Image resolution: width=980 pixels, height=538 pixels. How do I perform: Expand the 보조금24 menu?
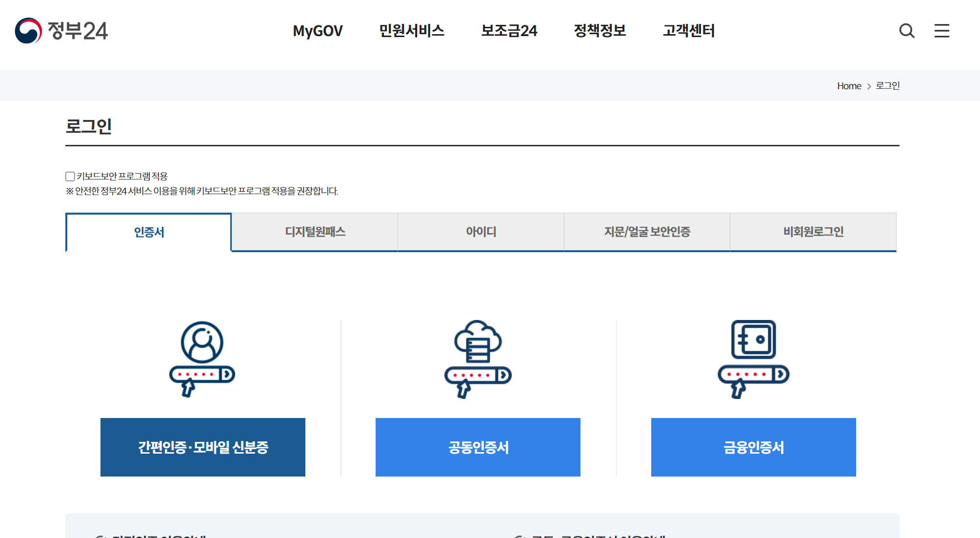[509, 31]
